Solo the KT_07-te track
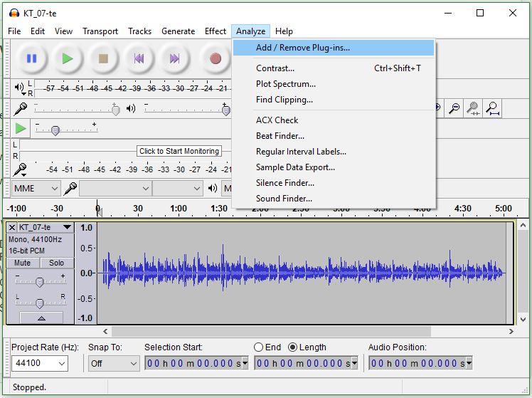The width and height of the screenshot is (532, 398). pos(56,263)
